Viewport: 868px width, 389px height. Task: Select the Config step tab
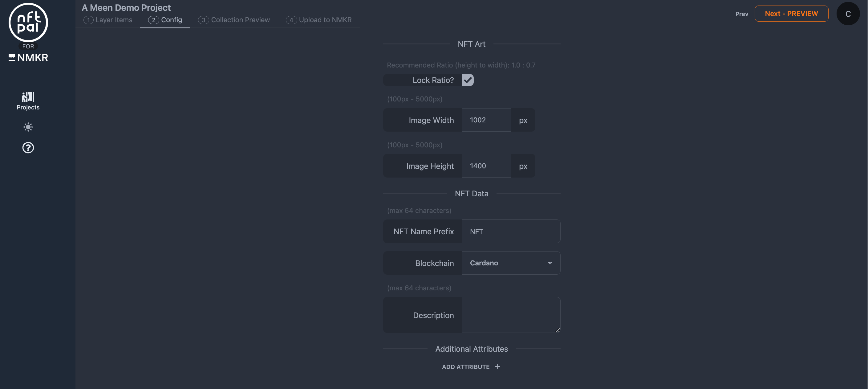pyautogui.click(x=165, y=20)
